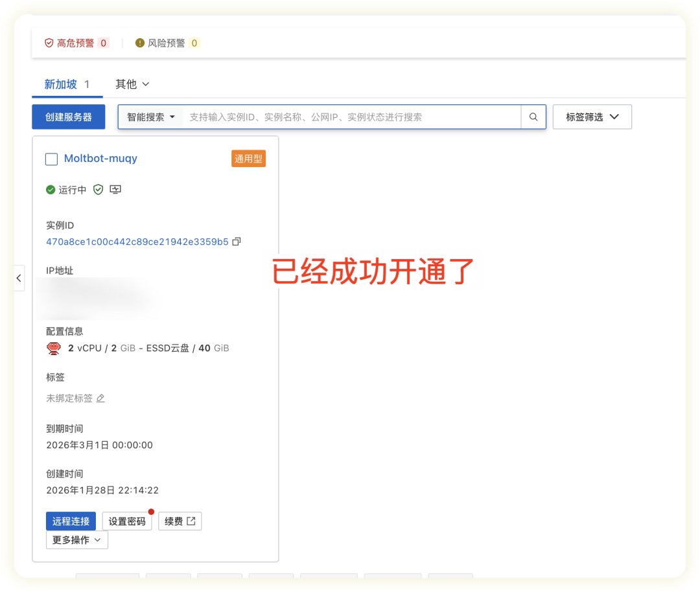Image resolution: width=700 pixels, height=592 pixels.
Task: Click the shield security icon beside 运行中
Action: point(98,190)
